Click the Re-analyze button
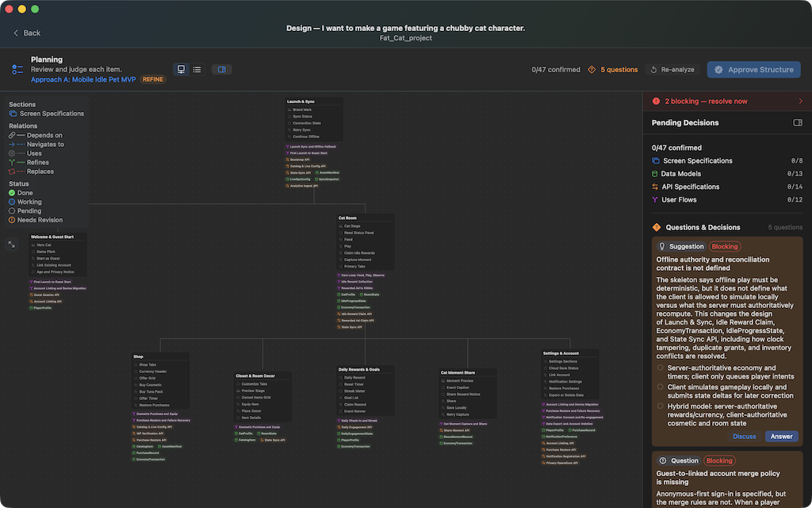Viewport: 812px width, 508px height. pyautogui.click(x=672, y=70)
